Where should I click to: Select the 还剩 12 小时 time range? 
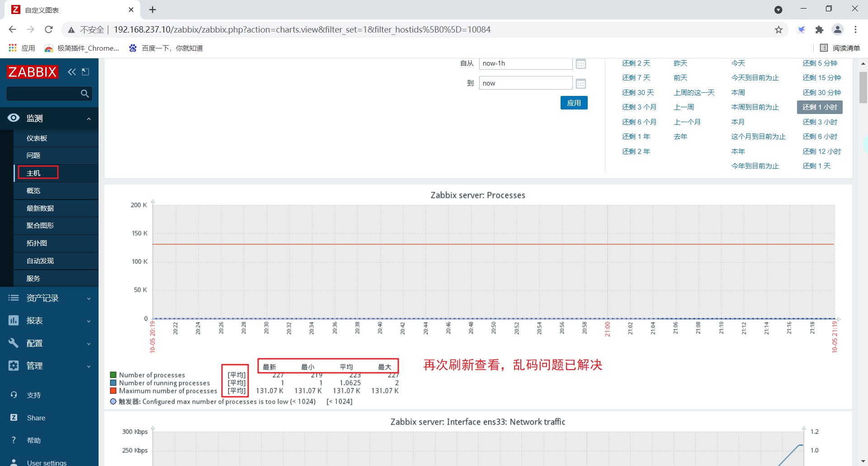[821, 151]
